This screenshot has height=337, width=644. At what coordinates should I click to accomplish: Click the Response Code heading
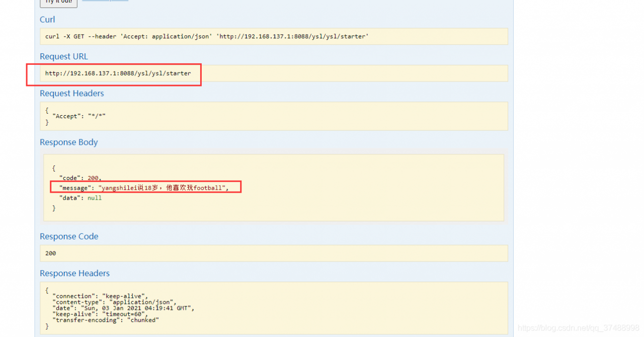pos(69,236)
